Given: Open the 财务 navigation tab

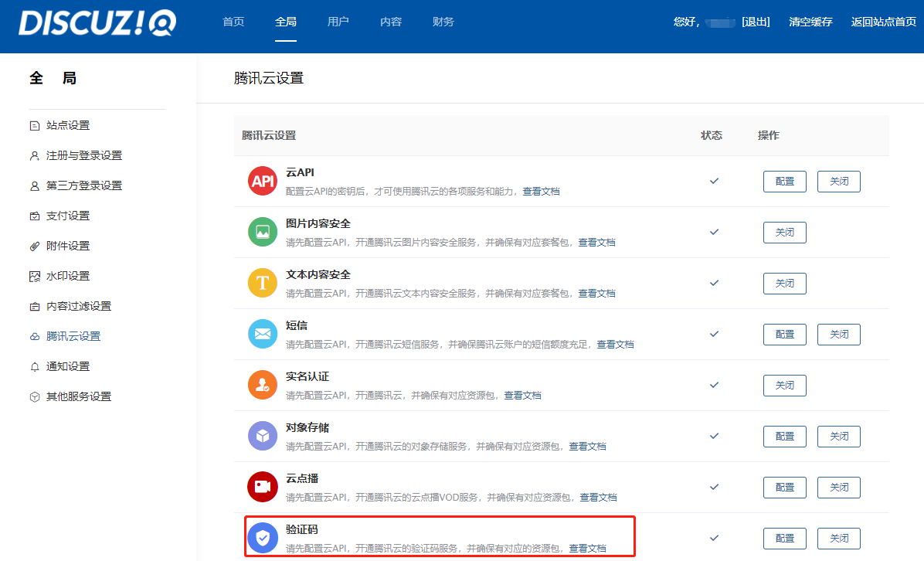Looking at the screenshot, I should coord(443,22).
